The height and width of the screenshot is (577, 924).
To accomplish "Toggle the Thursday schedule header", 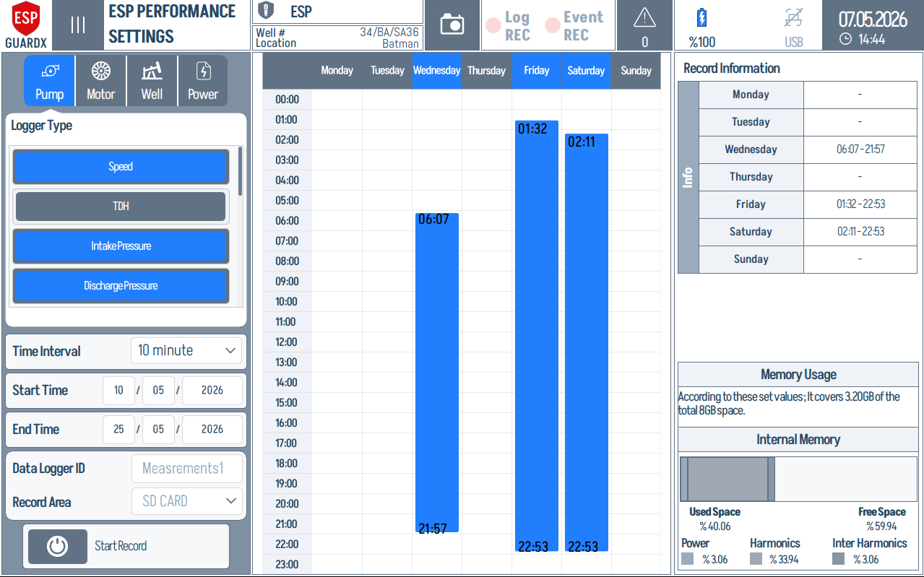I will pos(486,71).
